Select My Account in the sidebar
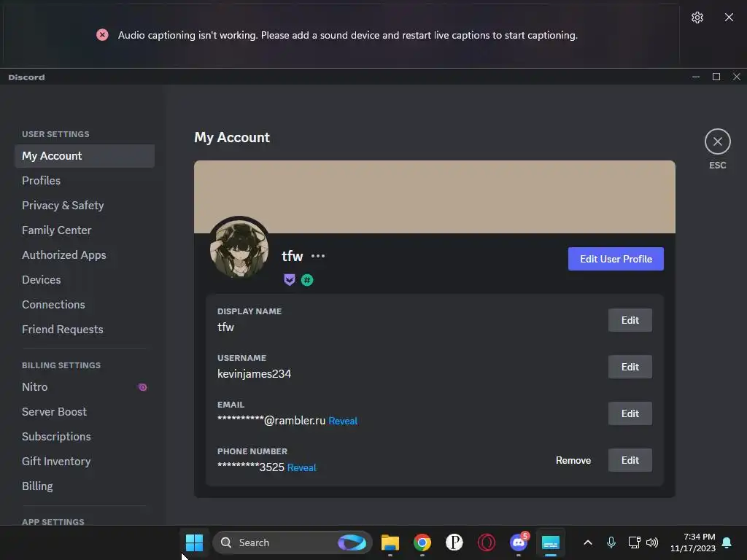 point(85,156)
